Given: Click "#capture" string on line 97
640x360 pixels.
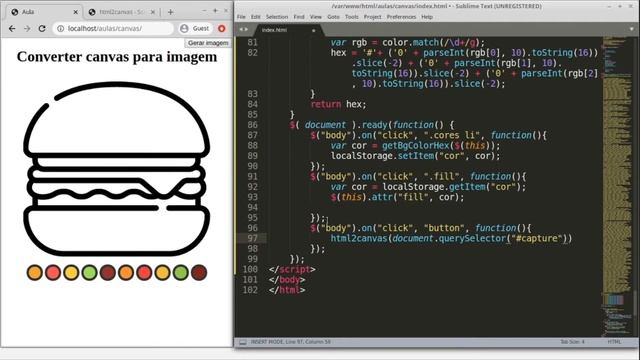Looking at the screenshot, I should click(x=536, y=238).
